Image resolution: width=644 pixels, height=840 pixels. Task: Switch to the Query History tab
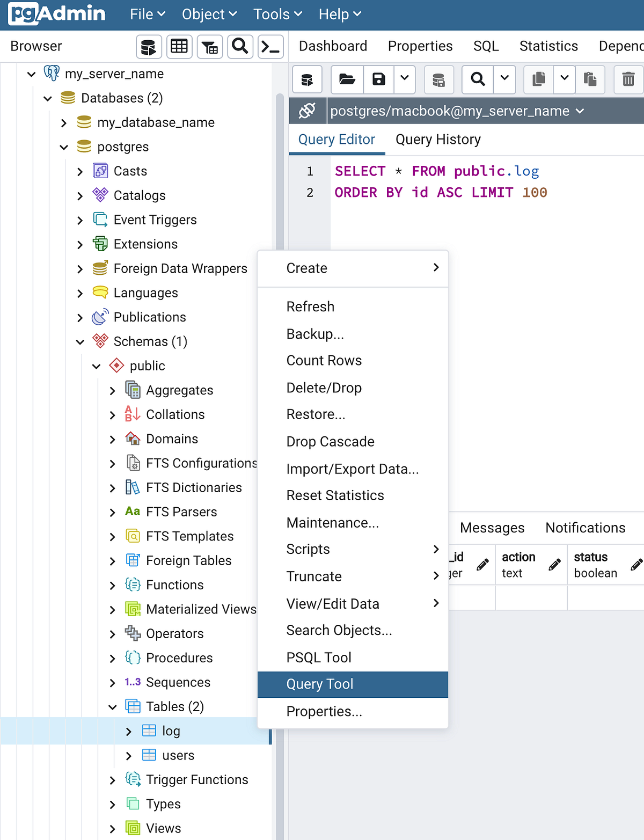438,140
